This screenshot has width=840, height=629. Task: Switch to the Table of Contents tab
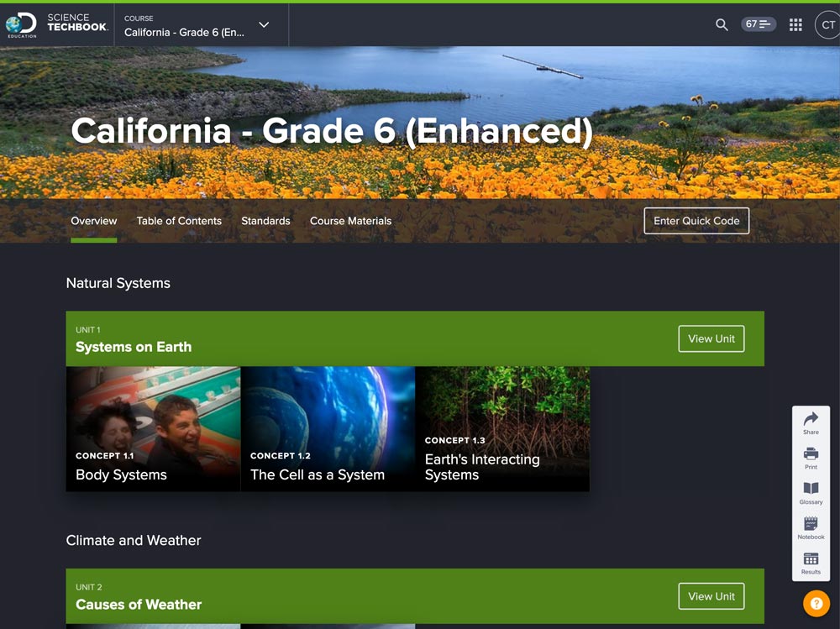point(179,221)
